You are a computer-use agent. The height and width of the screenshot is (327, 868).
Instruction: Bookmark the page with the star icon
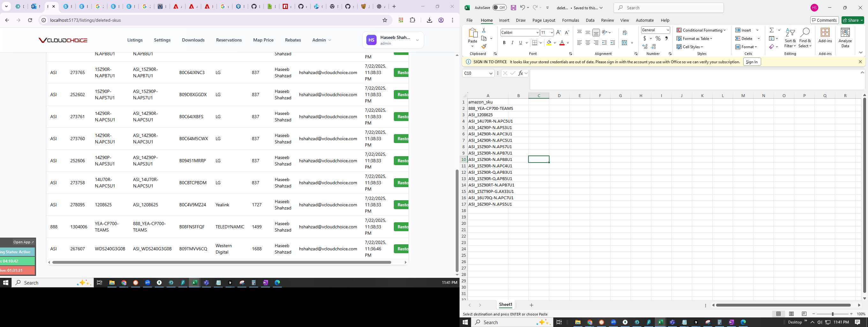tap(385, 20)
